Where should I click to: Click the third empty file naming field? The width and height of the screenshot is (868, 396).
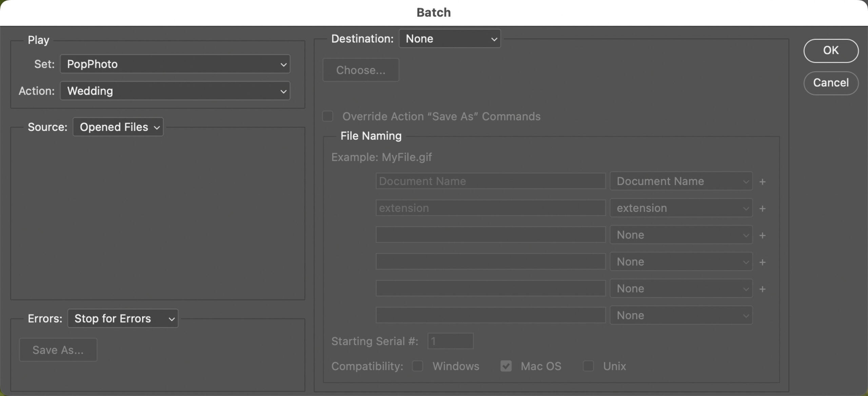click(x=491, y=235)
